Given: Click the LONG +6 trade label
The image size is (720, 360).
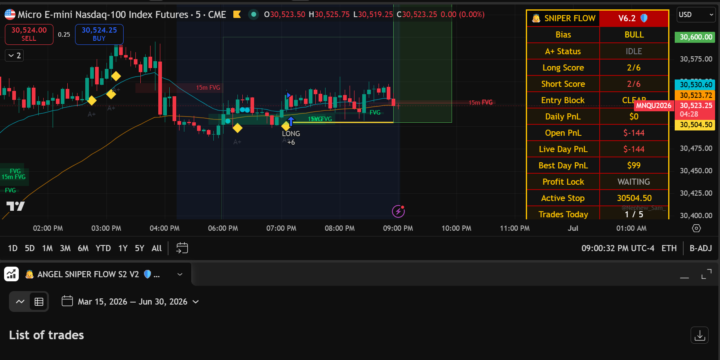Looking at the screenshot, I should pos(291,138).
